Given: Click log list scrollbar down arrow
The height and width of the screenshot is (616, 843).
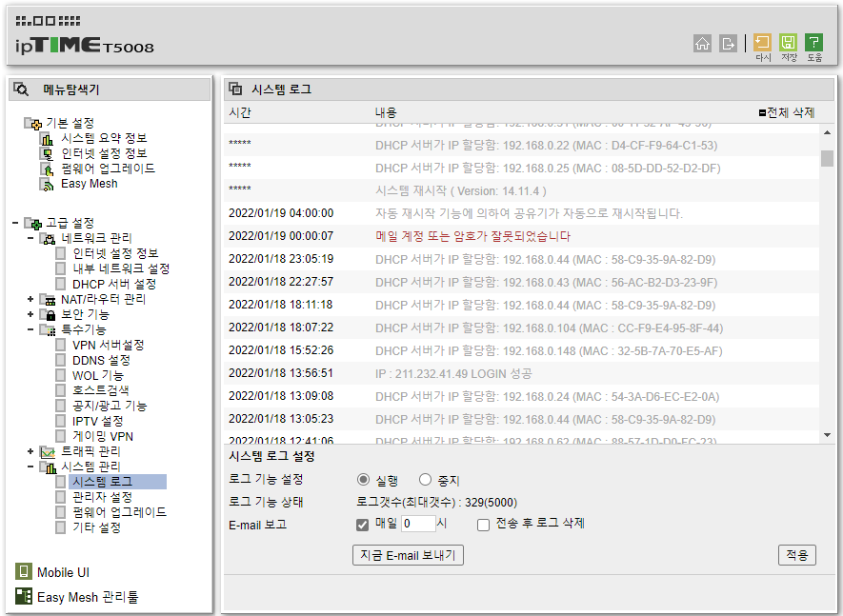Looking at the screenshot, I should [x=827, y=435].
